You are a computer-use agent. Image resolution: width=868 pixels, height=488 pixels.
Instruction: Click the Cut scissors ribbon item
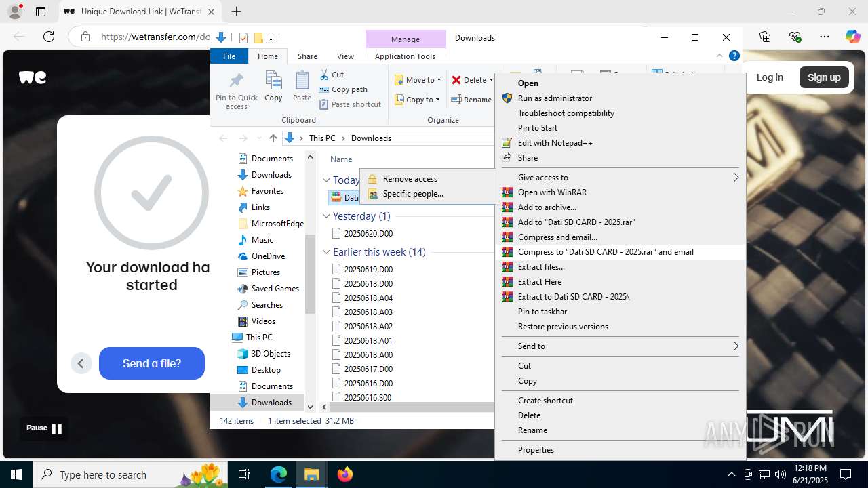click(332, 75)
